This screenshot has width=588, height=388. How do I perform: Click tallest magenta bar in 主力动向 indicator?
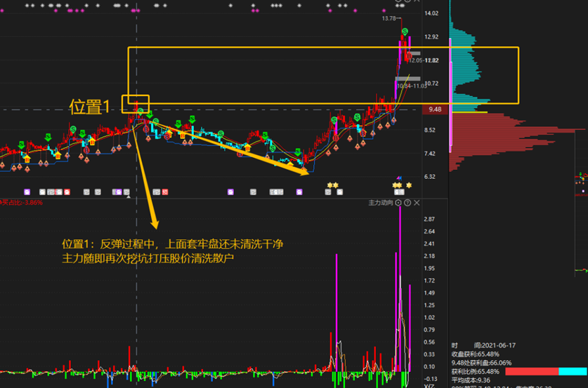pyautogui.click(x=400, y=288)
